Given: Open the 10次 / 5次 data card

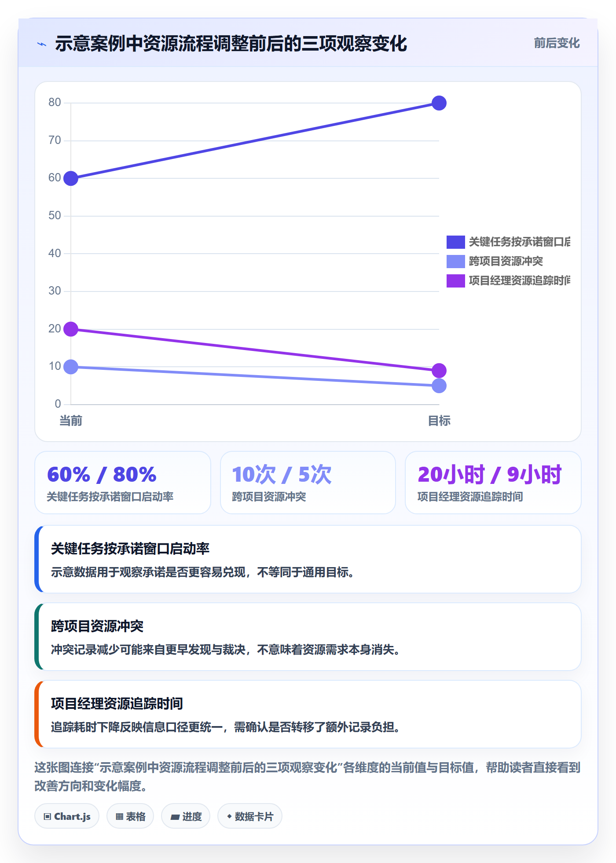Looking at the screenshot, I should click(308, 483).
